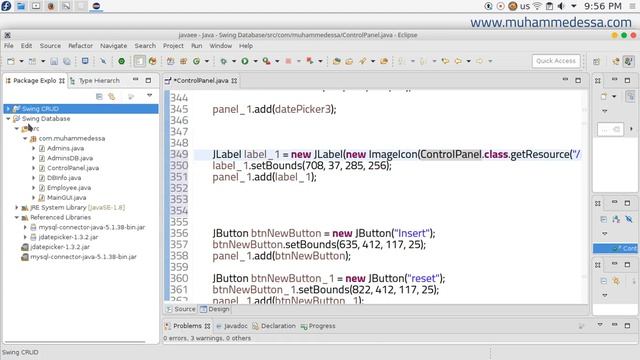Expand the Admins.java node

pos(33,148)
